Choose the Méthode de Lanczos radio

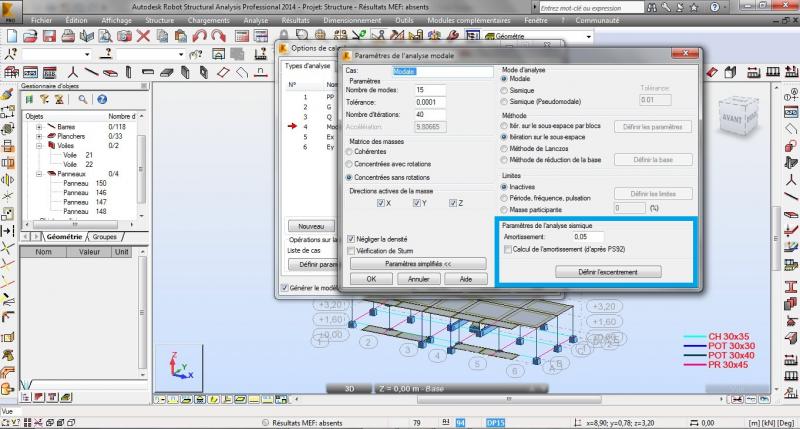(x=504, y=148)
